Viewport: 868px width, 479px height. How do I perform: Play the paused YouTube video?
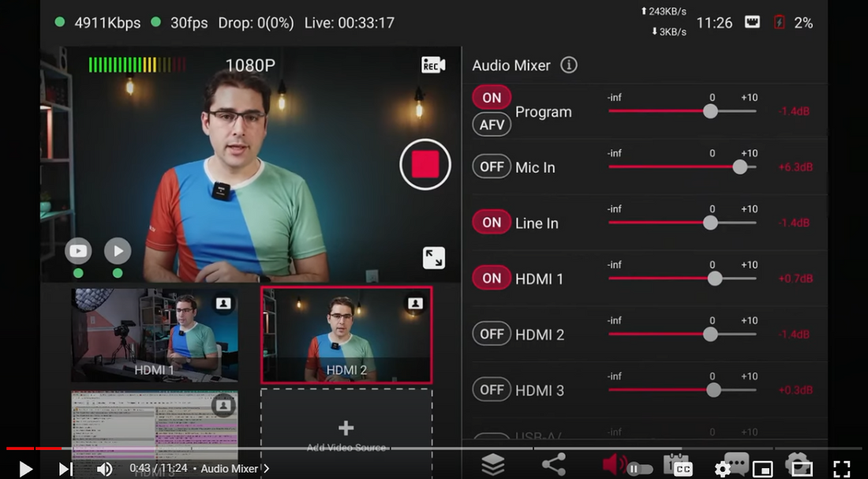[x=25, y=469]
